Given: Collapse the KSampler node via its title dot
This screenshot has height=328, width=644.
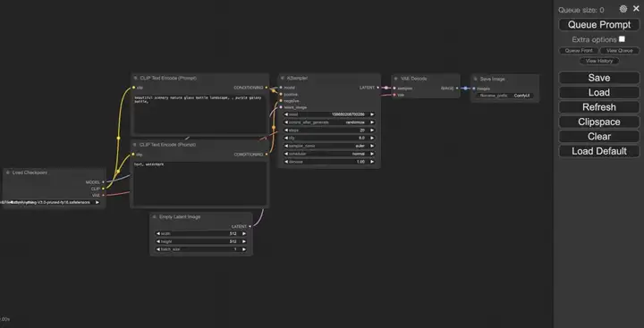Looking at the screenshot, I should pyautogui.click(x=283, y=78).
